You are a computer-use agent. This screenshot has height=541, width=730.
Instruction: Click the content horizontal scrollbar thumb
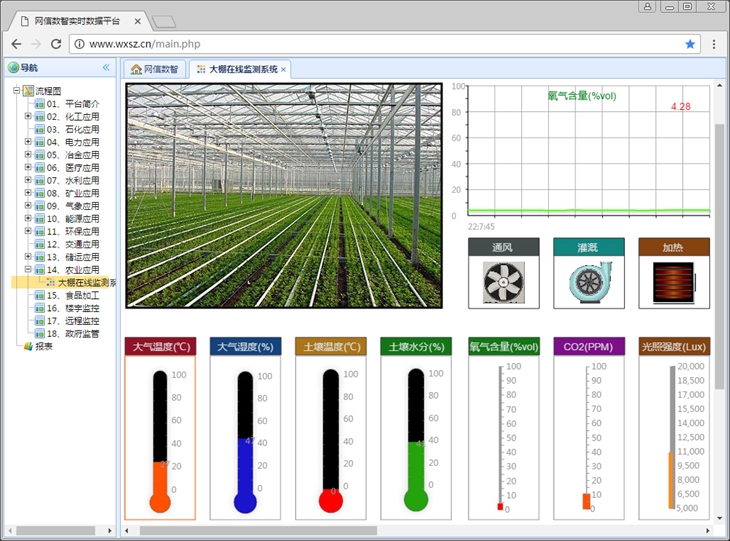tap(258, 531)
